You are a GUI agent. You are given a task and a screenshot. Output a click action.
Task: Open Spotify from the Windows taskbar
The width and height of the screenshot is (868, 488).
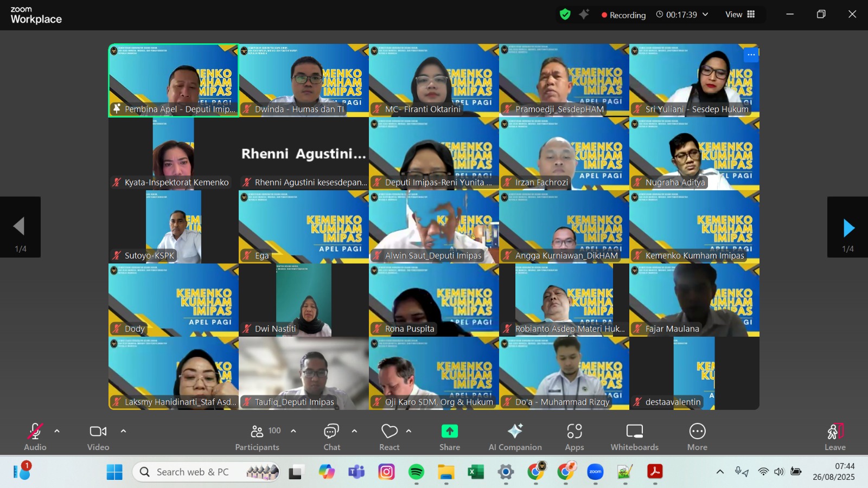(416, 472)
